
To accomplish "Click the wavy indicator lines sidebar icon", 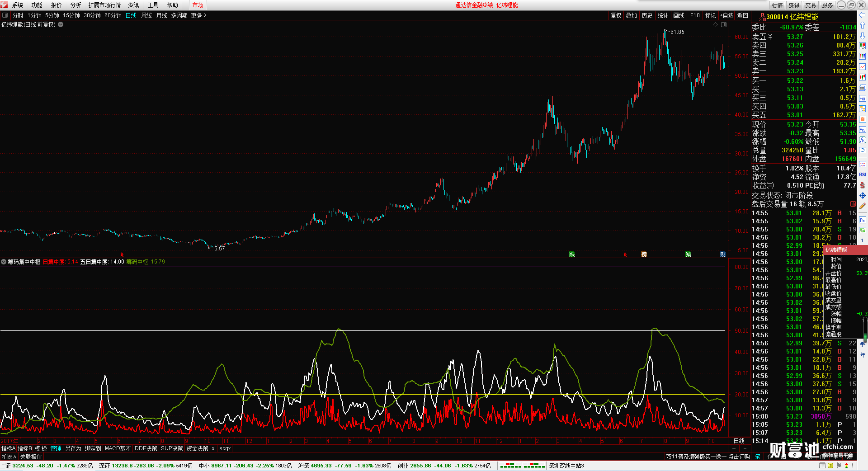I will coord(862,164).
